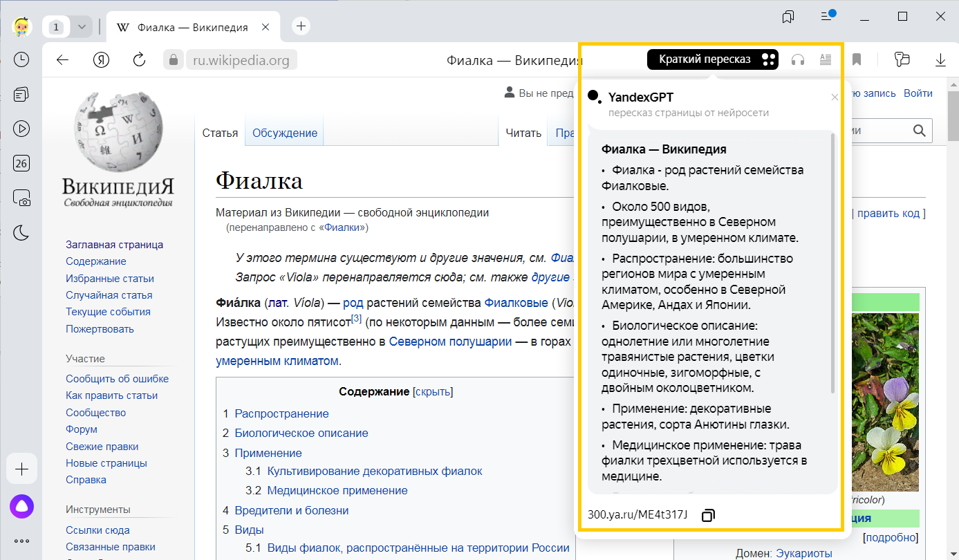This screenshot has height=560, width=959.
Task: Jump to Вредители и болезни section
Action: (x=292, y=510)
